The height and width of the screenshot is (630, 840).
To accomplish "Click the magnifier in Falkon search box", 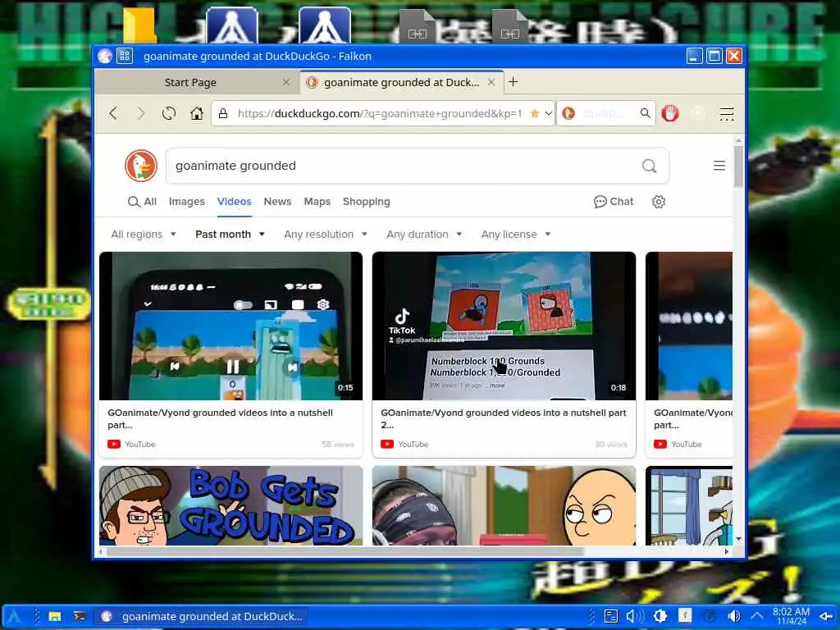I will (x=645, y=113).
